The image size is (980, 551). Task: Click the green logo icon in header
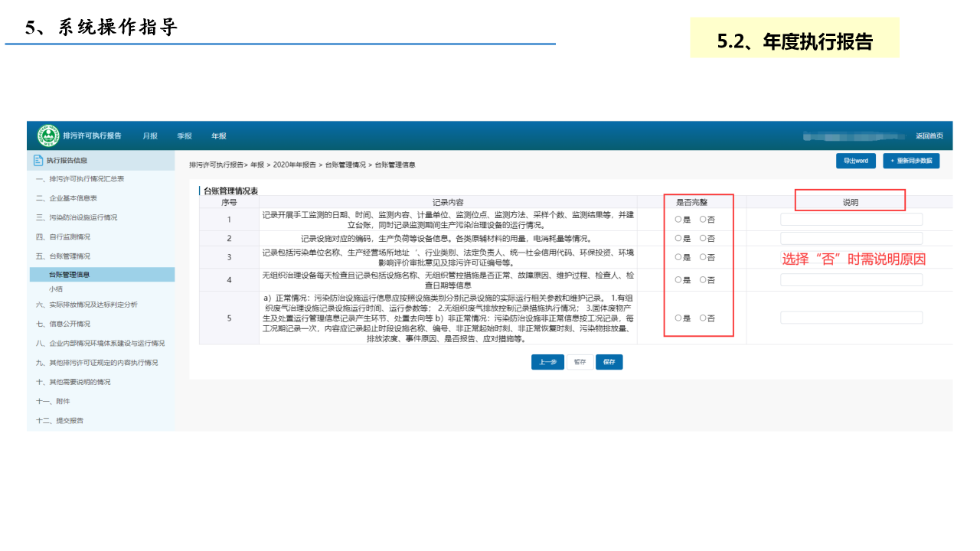[48, 135]
